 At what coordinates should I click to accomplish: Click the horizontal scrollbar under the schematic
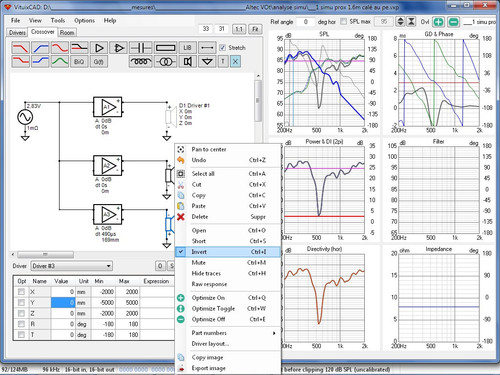tap(46, 255)
